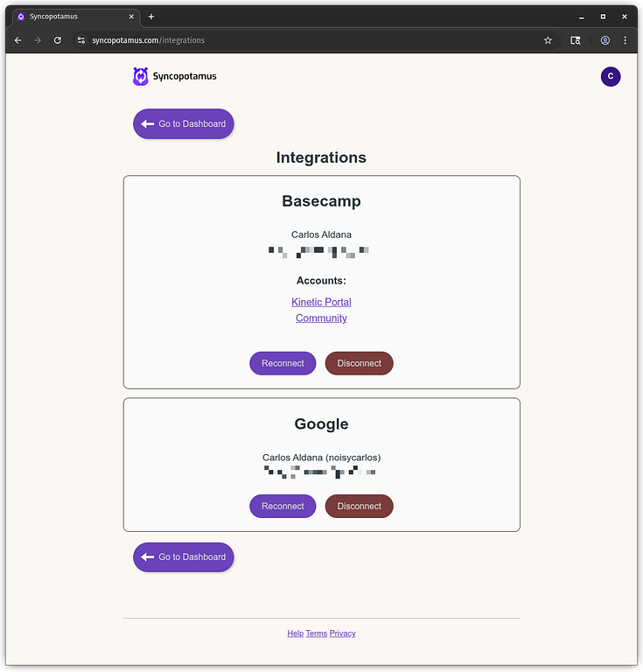Open the Help footer link
The height and width of the screenshot is (672, 643).
coord(295,633)
